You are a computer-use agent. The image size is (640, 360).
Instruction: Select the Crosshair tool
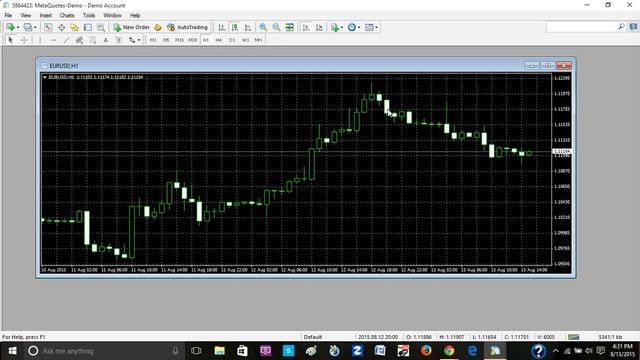pos(24,40)
